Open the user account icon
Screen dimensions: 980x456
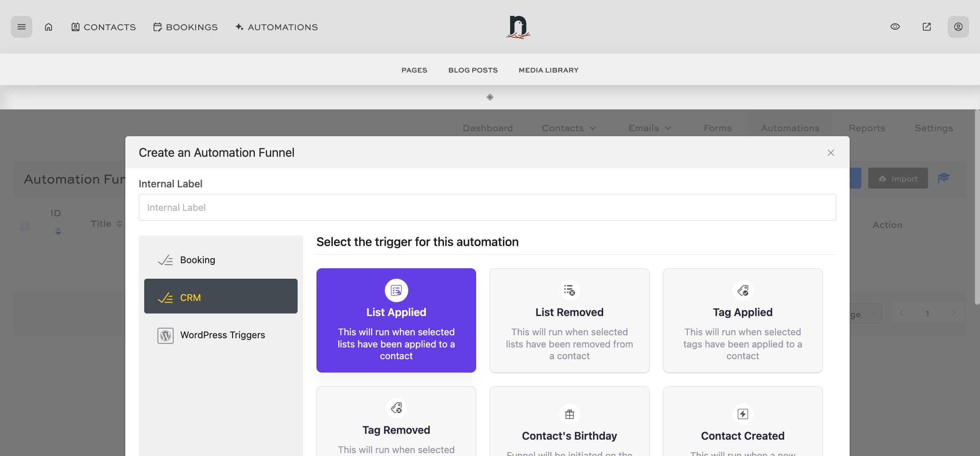[958, 27]
